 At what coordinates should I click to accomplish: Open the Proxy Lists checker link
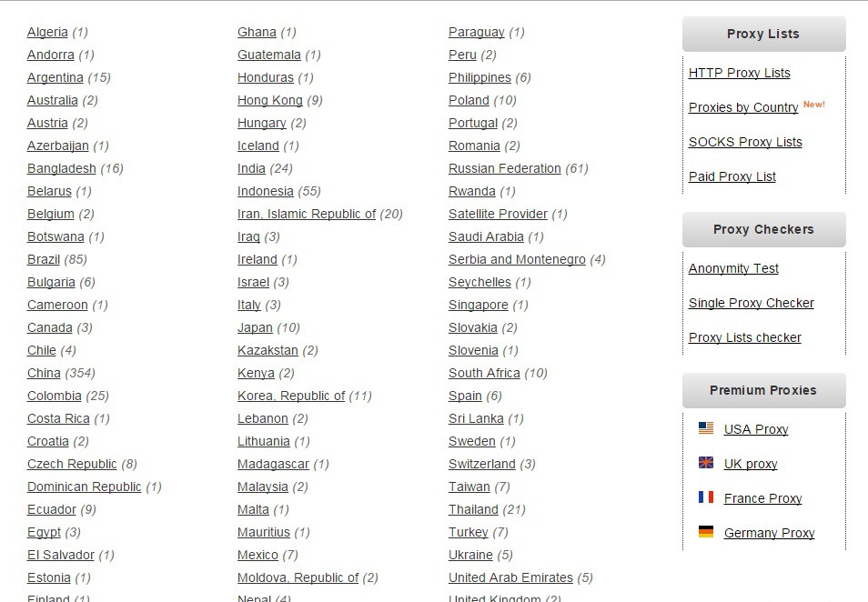point(744,337)
